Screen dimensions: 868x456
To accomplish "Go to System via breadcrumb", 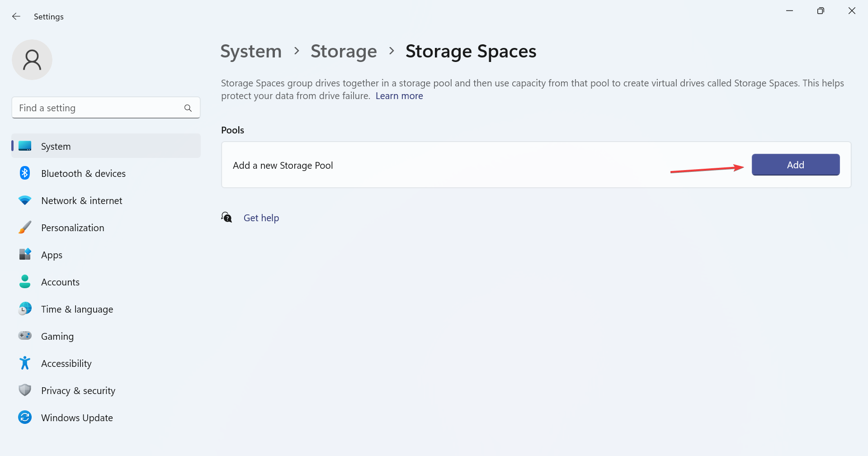I will pos(251,51).
